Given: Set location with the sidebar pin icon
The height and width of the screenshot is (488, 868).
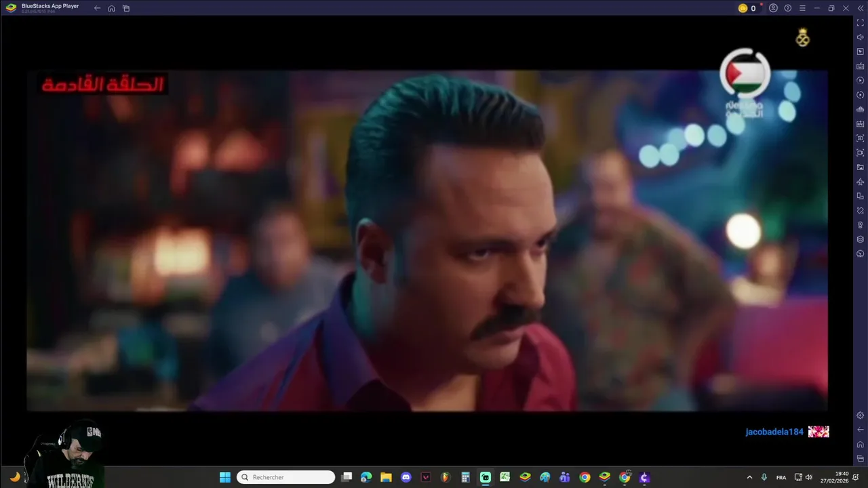Looking at the screenshot, I should click(x=860, y=225).
